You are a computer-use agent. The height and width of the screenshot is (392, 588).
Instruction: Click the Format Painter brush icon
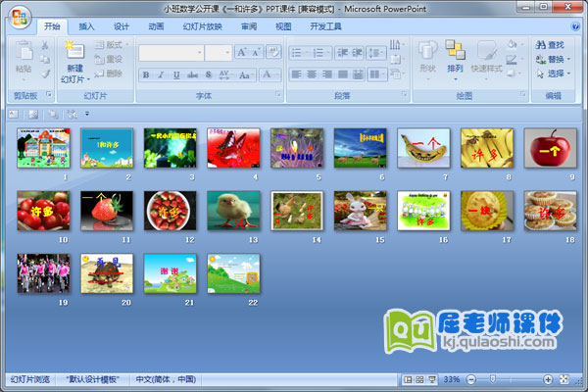45,73
